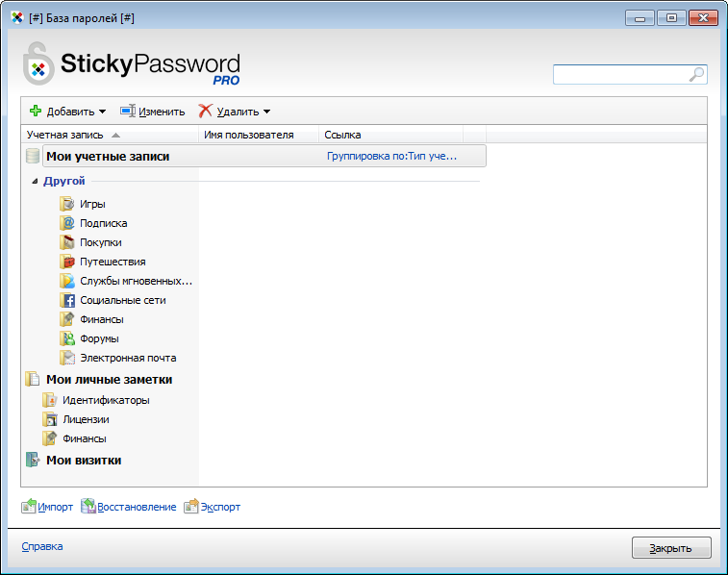The width and height of the screenshot is (728, 575).
Task: Sort by the Учетная запись column arrow
Action: [115, 135]
